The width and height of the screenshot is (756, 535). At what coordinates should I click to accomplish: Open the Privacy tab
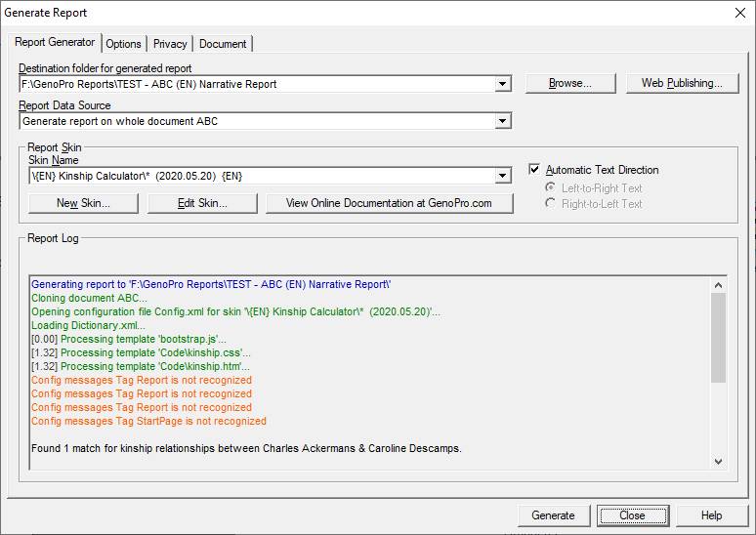point(170,44)
